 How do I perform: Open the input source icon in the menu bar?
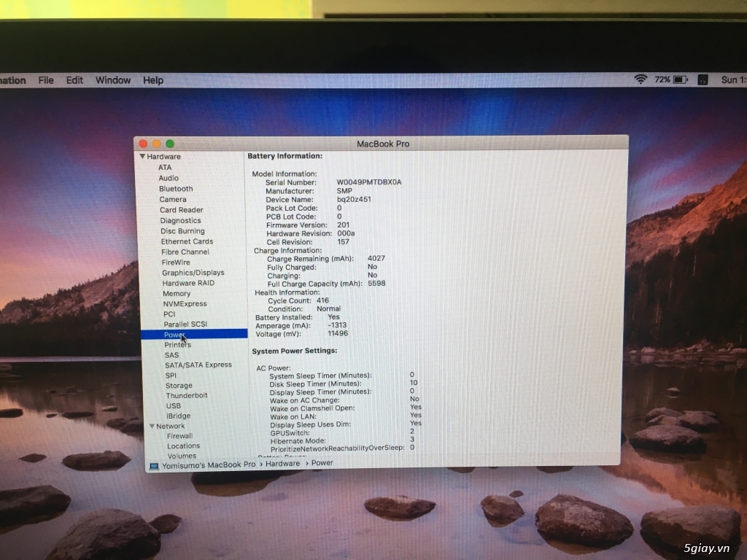[703, 80]
